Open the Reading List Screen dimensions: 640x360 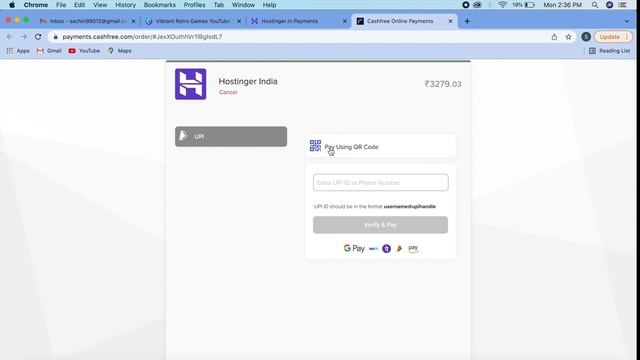(x=610, y=51)
